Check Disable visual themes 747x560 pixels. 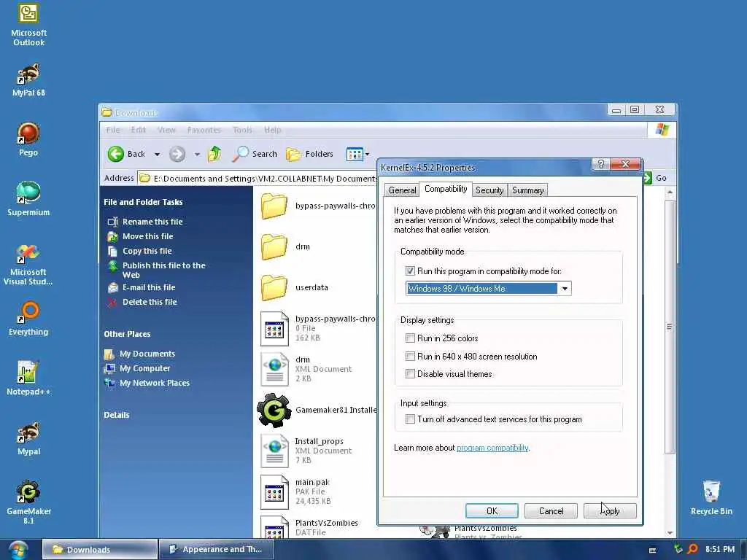(x=410, y=374)
